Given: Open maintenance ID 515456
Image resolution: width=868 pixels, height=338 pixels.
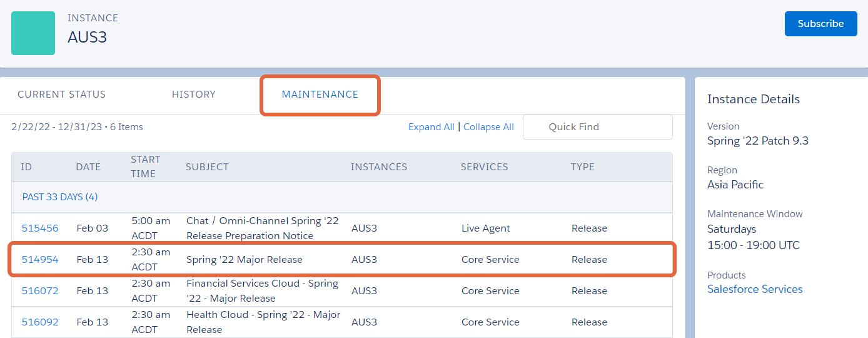Looking at the screenshot, I should tap(40, 228).
